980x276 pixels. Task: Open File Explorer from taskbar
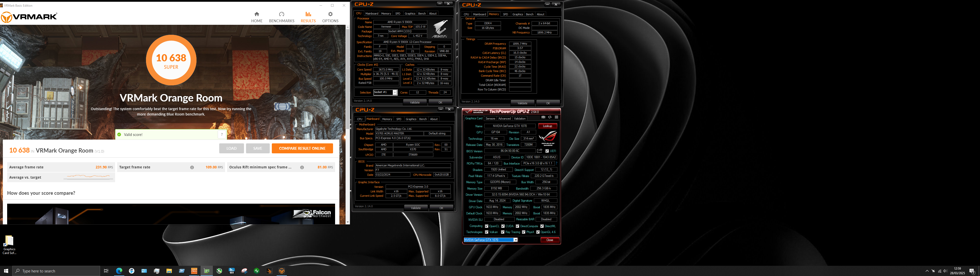[x=169, y=271]
